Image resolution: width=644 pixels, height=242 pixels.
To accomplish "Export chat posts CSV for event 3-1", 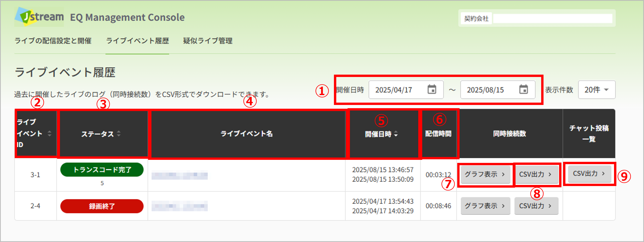I will coord(589,173).
